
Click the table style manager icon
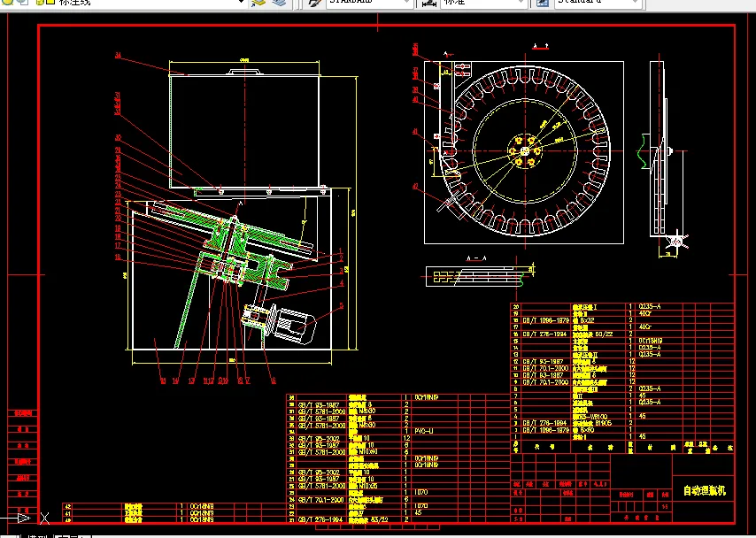coord(543,3)
